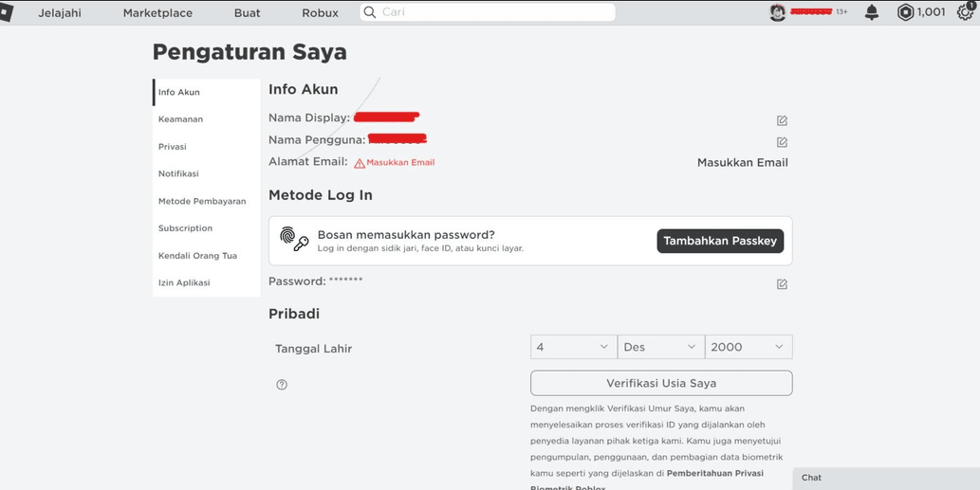
Task: Click the Robux hexagon icon
Action: [x=905, y=12]
